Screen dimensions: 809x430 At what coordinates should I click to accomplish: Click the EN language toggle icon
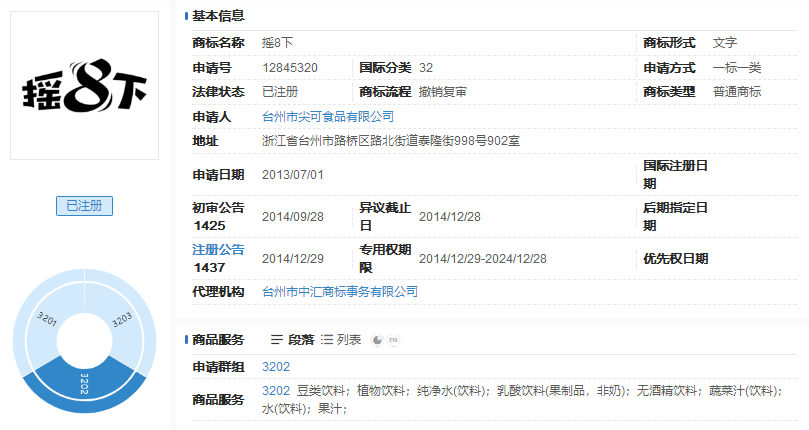coord(393,340)
